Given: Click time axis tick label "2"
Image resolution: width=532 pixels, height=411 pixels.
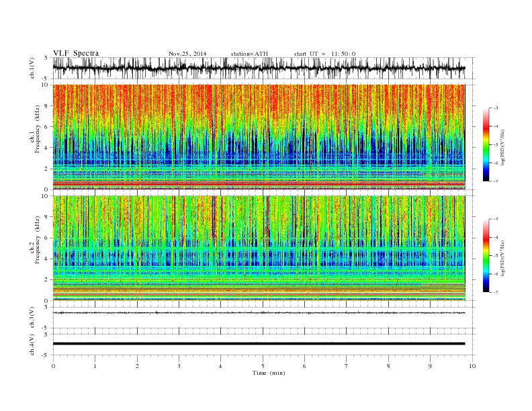Looking at the screenshot, I should pos(137,366).
